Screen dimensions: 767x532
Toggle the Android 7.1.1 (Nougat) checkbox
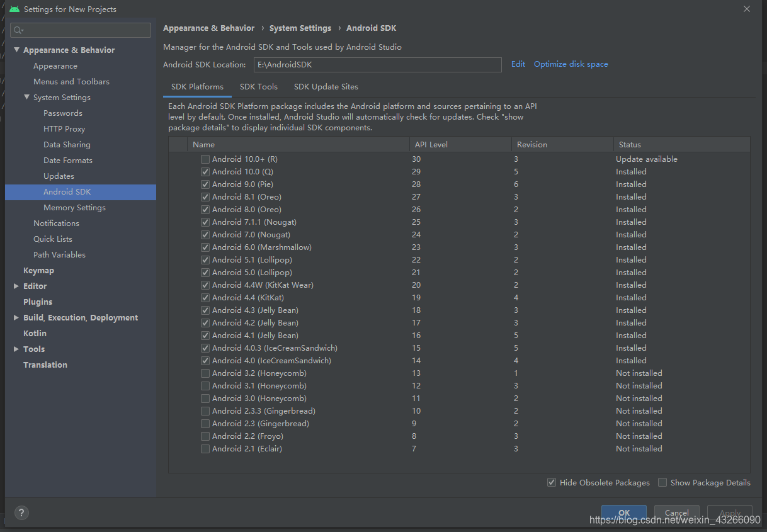pos(205,222)
